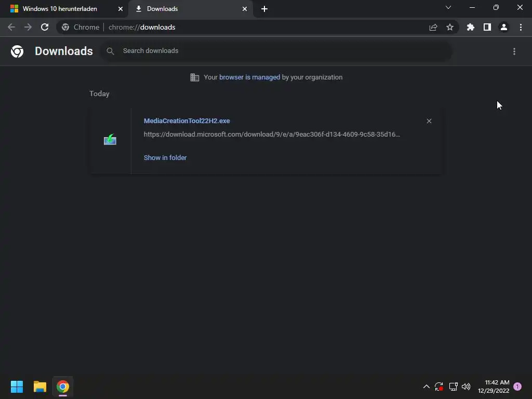Switch to Windows 10 herunterladen tab
The width and height of the screenshot is (532, 399).
[60, 9]
